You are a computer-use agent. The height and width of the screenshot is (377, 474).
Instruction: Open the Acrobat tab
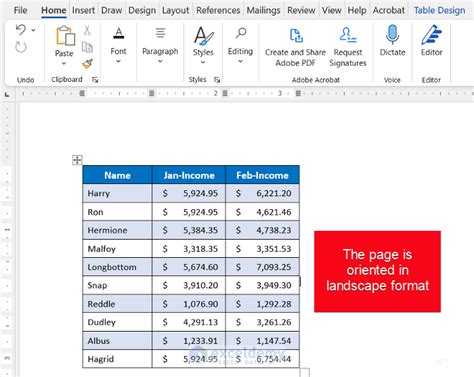click(389, 10)
